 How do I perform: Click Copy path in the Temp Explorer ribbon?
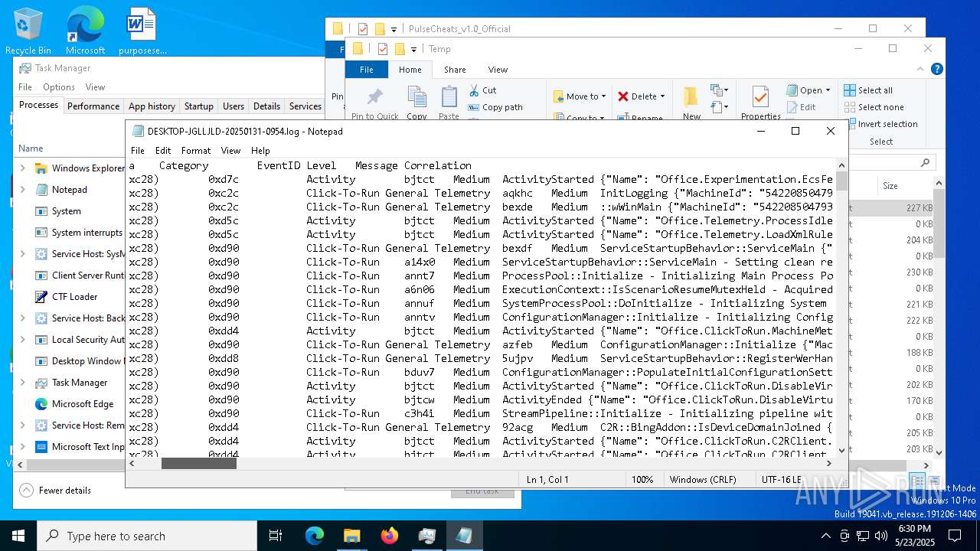495,107
